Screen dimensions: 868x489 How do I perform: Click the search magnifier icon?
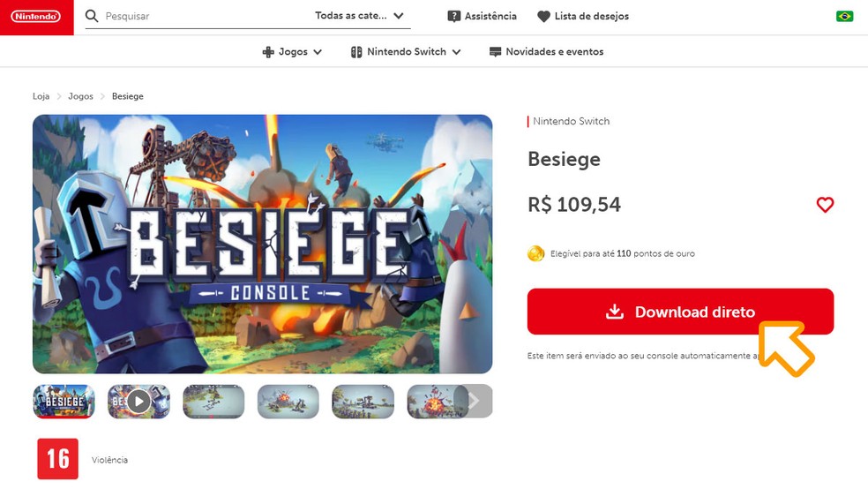pyautogui.click(x=92, y=16)
